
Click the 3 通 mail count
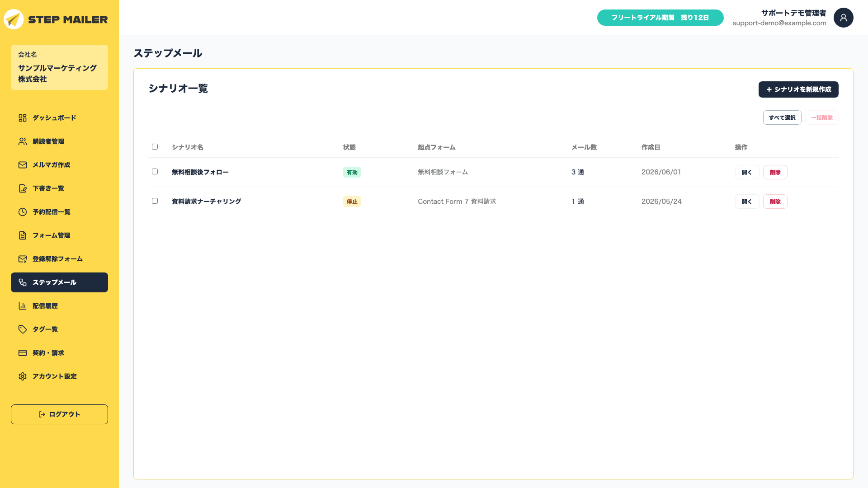point(578,172)
